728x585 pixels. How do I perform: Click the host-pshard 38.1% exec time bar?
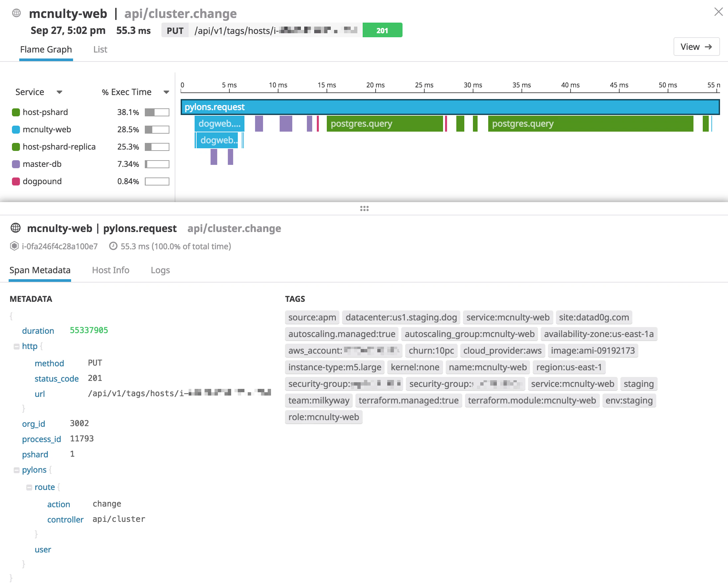pos(157,112)
